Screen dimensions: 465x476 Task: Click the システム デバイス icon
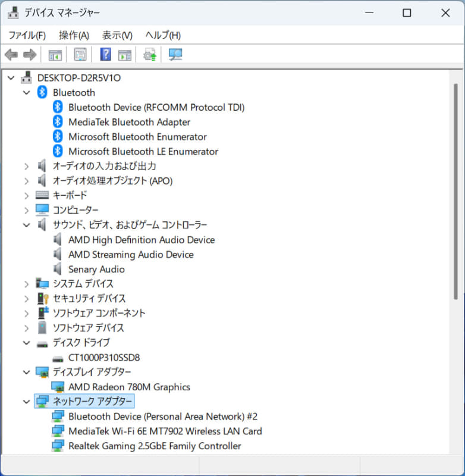click(42, 283)
